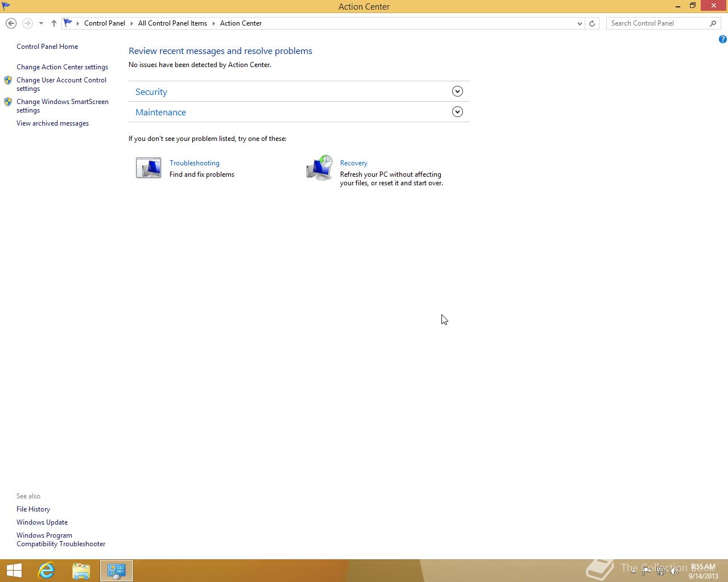Click the Forward navigation arrow

[x=27, y=23]
